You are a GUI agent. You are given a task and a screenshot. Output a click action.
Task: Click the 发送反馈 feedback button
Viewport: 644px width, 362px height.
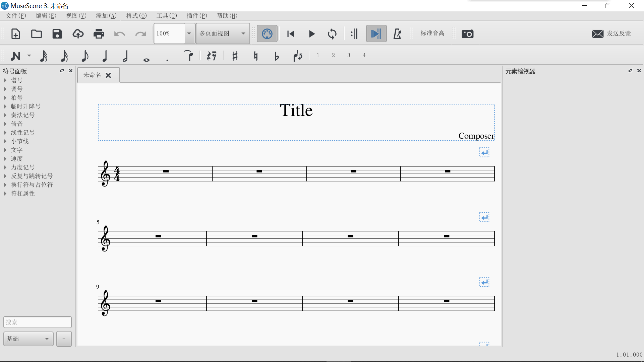pyautogui.click(x=611, y=33)
